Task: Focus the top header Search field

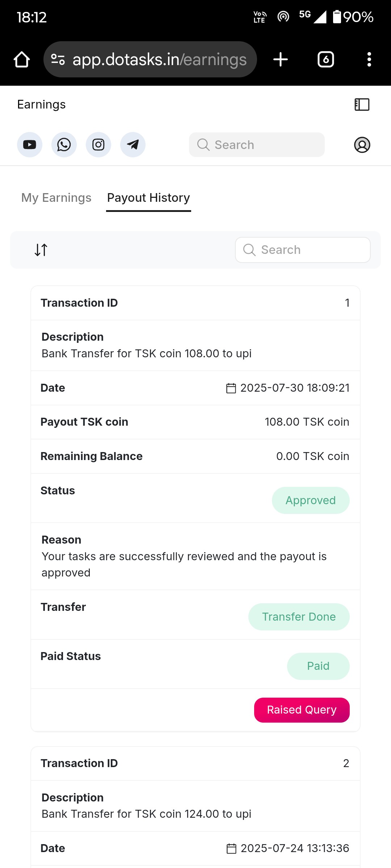Action: (x=257, y=145)
